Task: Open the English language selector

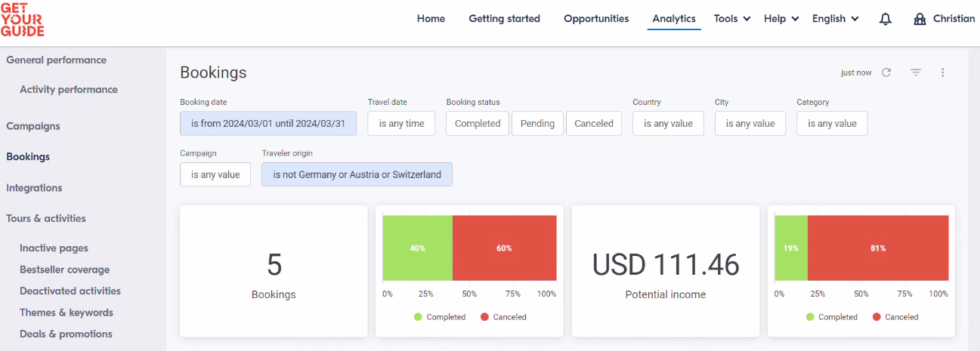Action: click(x=836, y=19)
